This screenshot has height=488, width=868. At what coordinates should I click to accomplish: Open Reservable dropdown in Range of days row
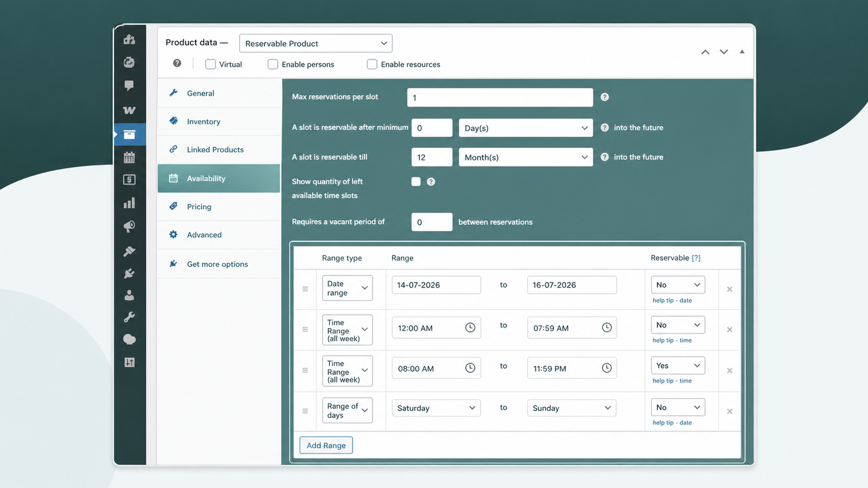(x=678, y=407)
